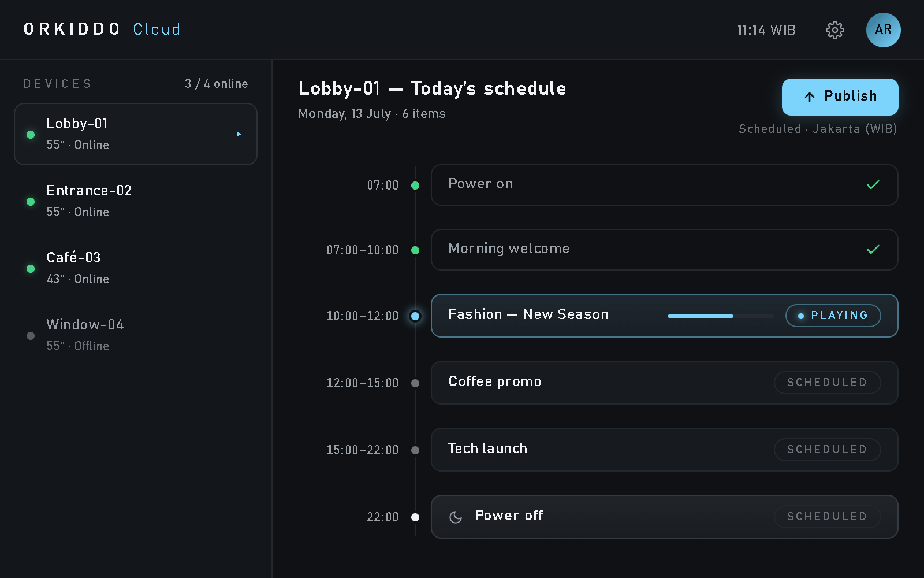Click the Fashion New Season progress bar
The image size is (924, 578).
click(x=720, y=316)
